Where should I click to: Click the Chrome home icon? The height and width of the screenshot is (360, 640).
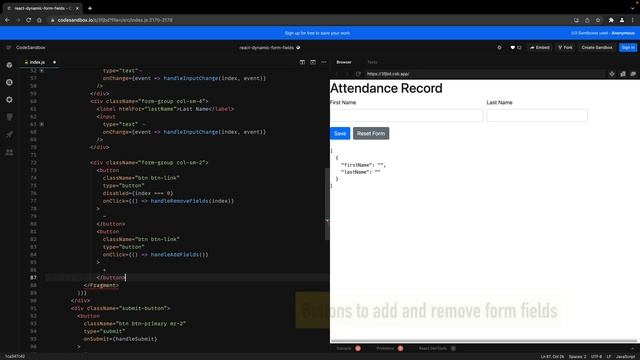[x=39, y=20]
